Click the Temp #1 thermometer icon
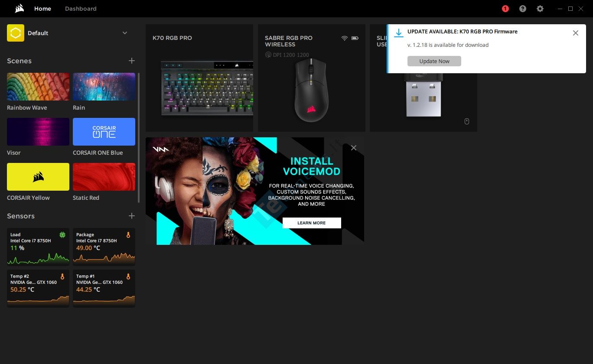 pyautogui.click(x=128, y=276)
